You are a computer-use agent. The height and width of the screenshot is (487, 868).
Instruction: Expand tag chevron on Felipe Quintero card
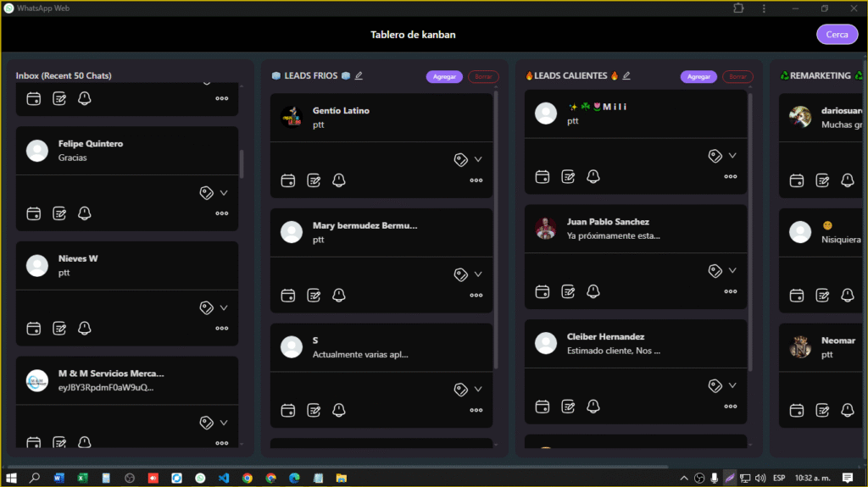224,193
